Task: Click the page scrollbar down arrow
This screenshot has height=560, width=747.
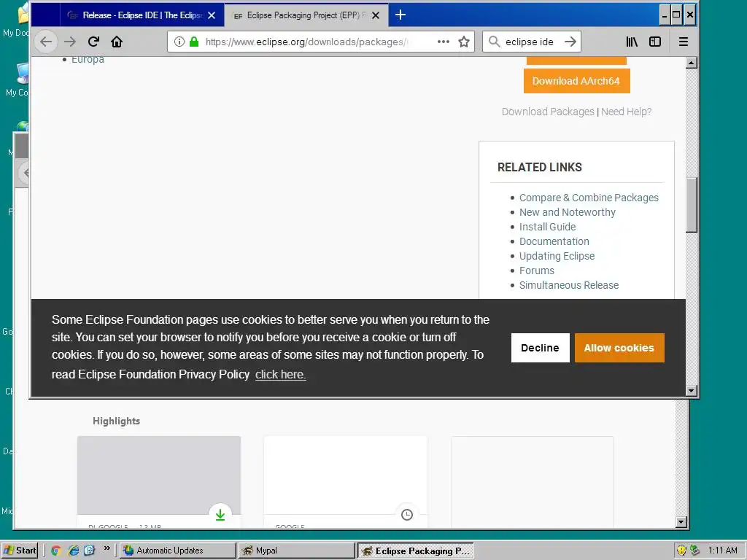Action: pos(692,391)
